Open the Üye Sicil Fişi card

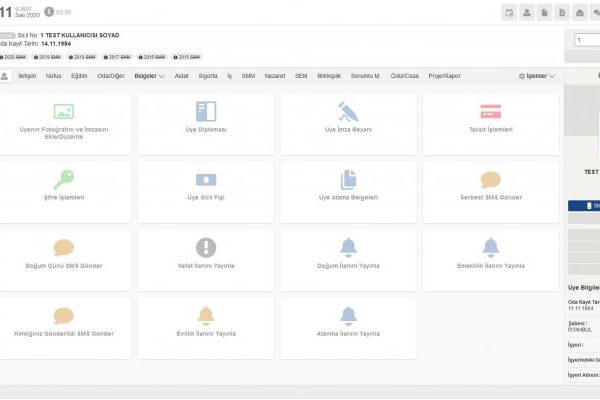[206, 192]
